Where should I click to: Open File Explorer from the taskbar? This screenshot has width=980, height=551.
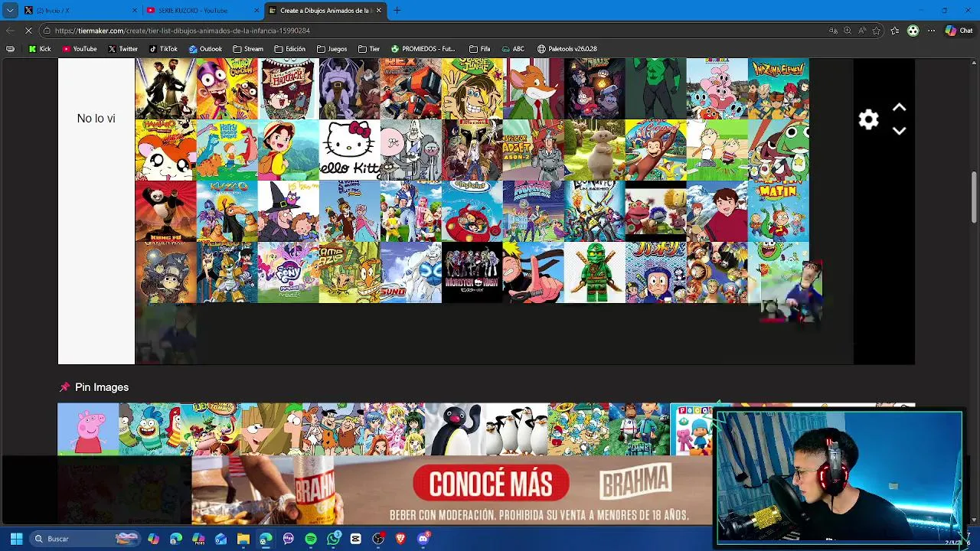pyautogui.click(x=243, y=539)
